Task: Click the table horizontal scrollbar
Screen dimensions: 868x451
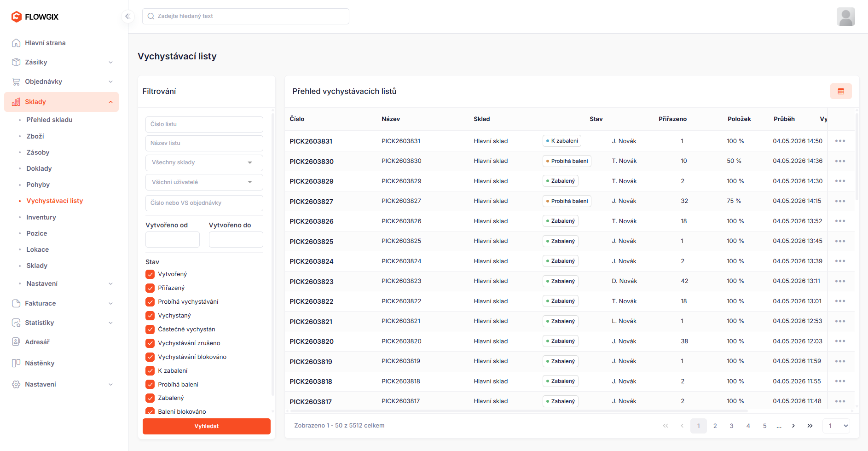Action: (x=519, y=411)
